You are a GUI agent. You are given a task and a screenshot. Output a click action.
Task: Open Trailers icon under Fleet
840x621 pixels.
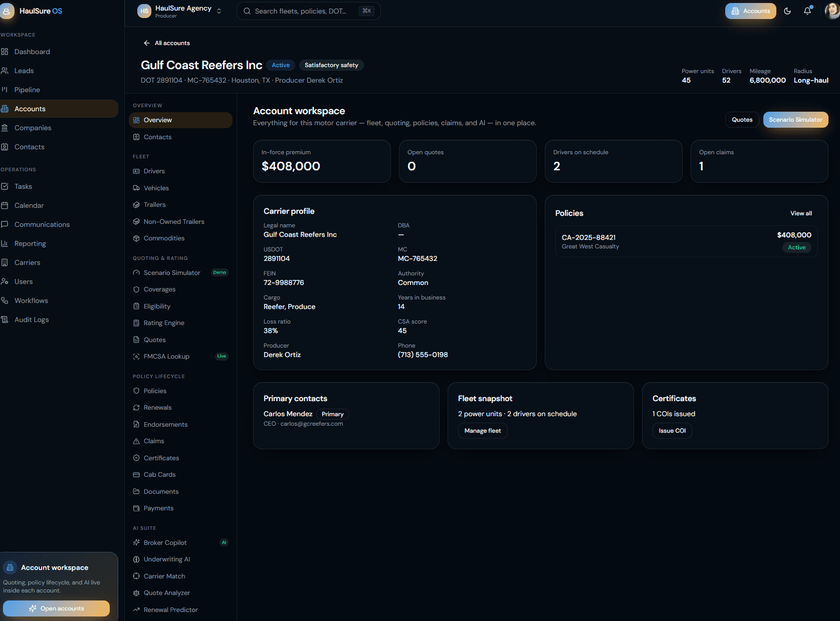(136, 205)
